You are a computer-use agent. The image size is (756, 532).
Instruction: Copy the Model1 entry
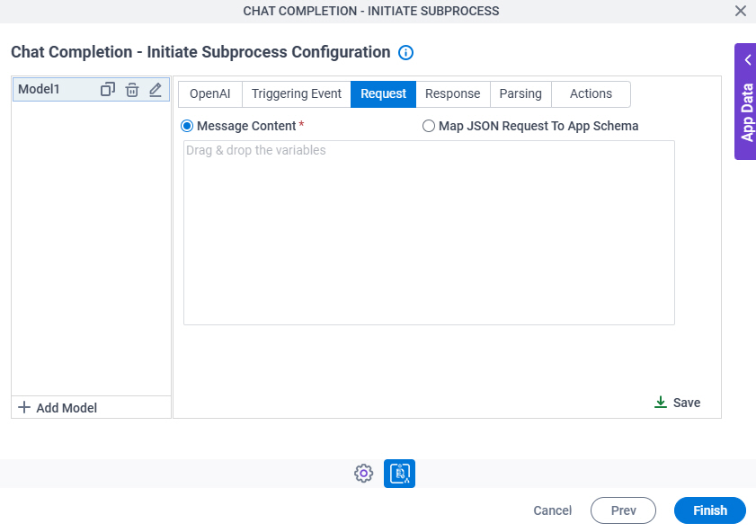point(108,90)
